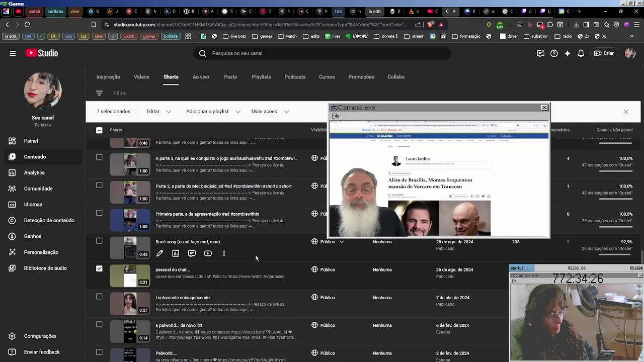644x362 pixels.
Task: View Bocó song on YouTube icon
Action: [208, 253]
